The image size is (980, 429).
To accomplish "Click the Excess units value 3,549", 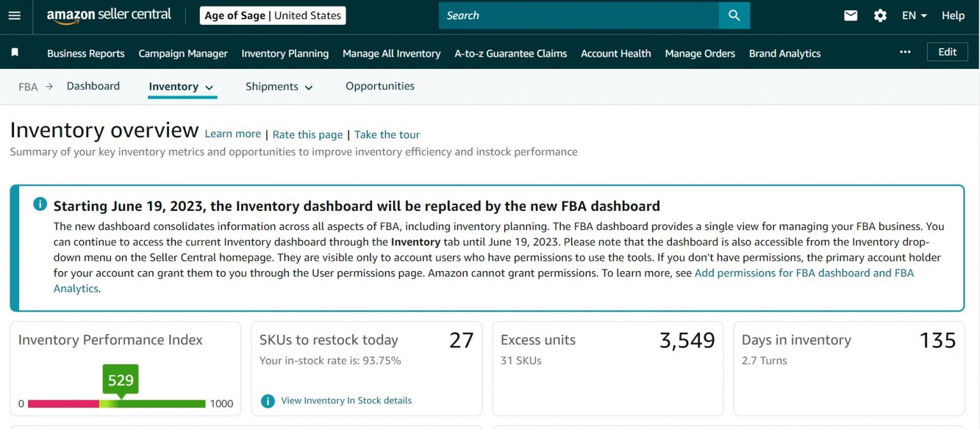I will coord(687,341).
